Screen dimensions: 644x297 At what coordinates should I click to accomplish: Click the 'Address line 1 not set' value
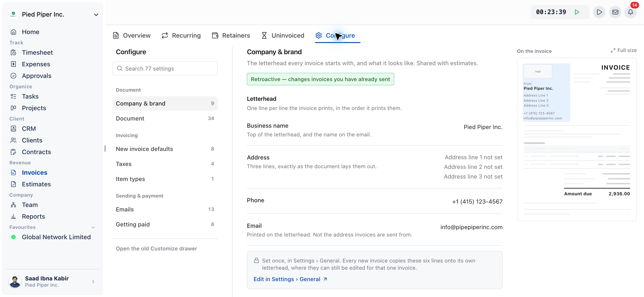point(474,157)
